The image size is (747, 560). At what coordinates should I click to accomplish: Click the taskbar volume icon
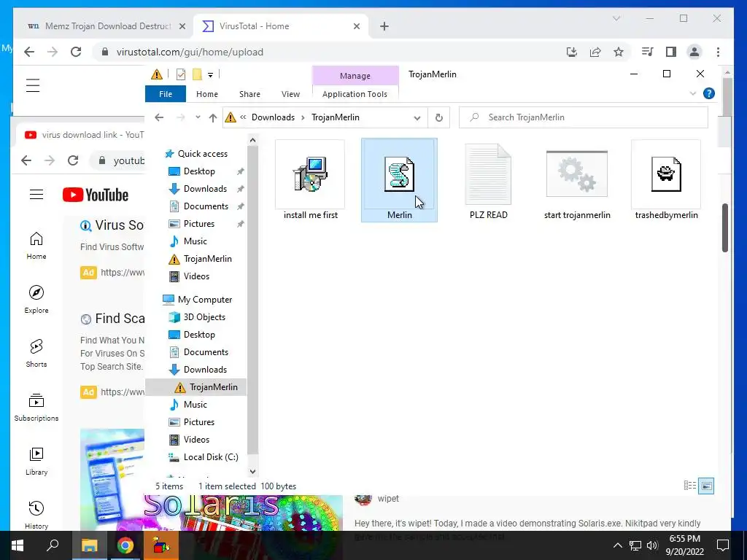[x=652, y=545]
